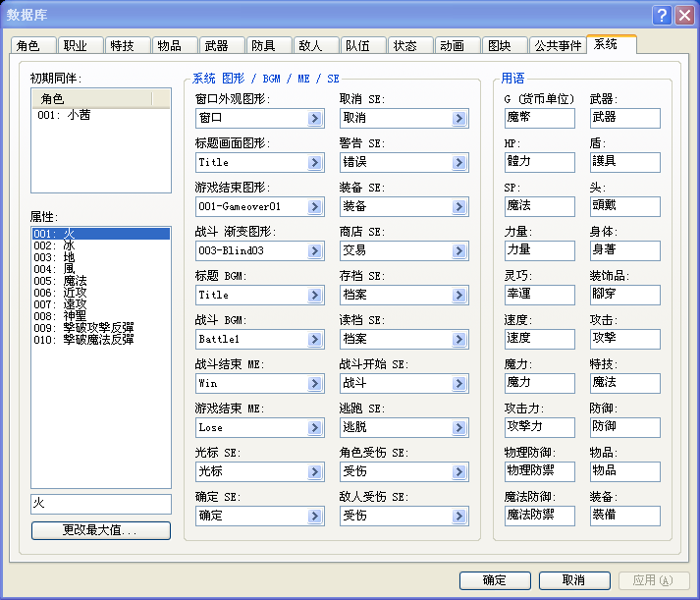
Task: Click the element name field containing 火
Action: [101, 504]
